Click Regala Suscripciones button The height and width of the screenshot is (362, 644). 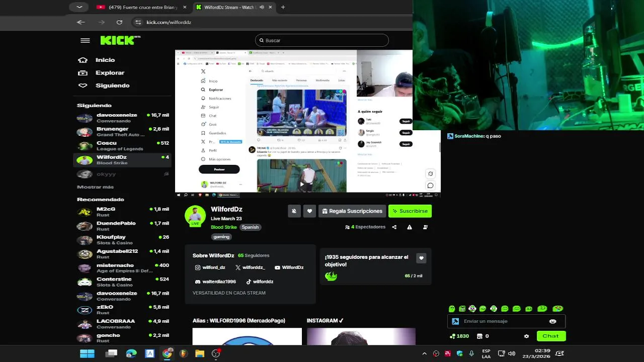(352, 211)
